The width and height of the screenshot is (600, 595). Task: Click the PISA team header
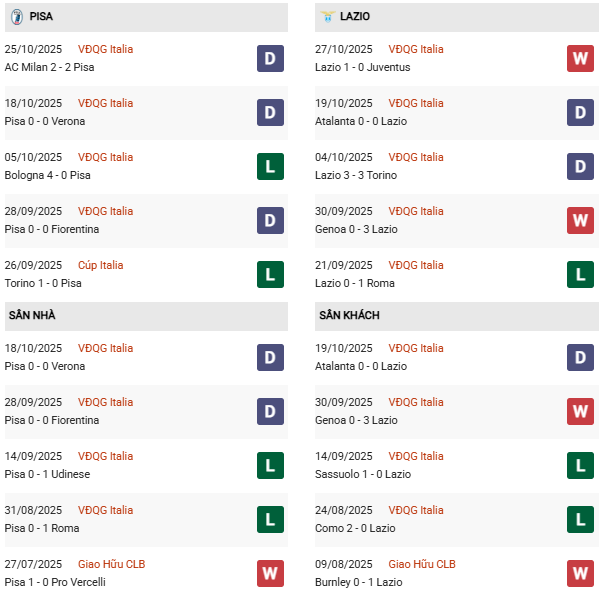[42, 17]
